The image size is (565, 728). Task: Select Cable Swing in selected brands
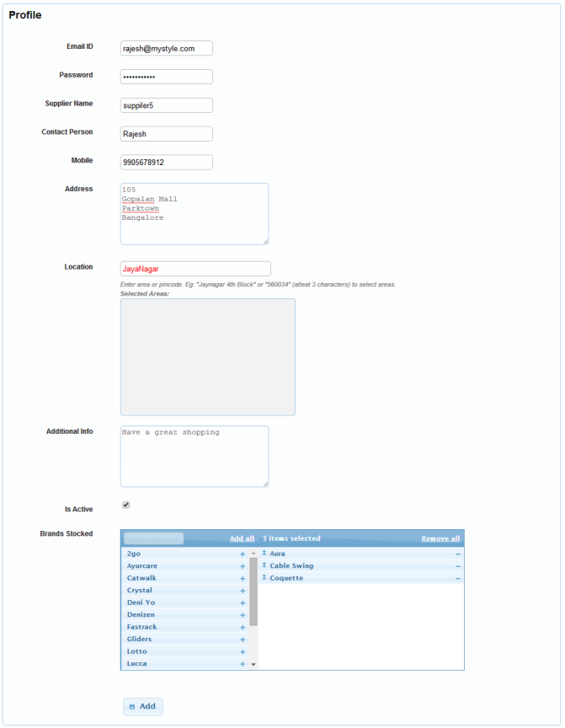coord(291,566)
